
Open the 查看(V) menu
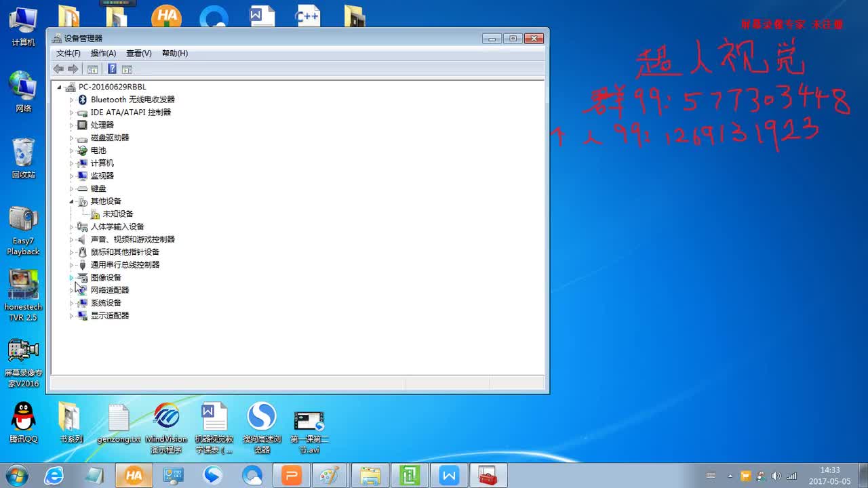[139, 53]
